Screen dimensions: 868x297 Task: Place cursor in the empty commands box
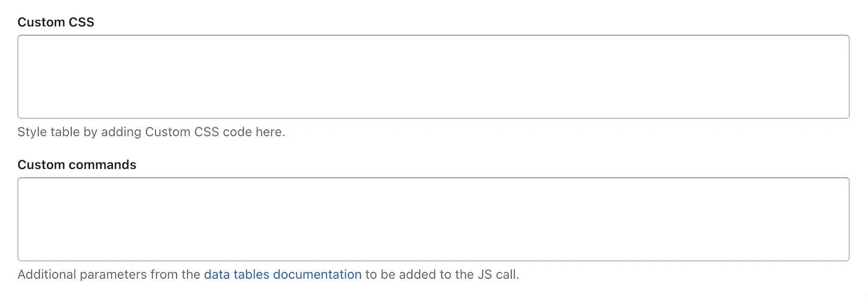[x=433, y=219]
